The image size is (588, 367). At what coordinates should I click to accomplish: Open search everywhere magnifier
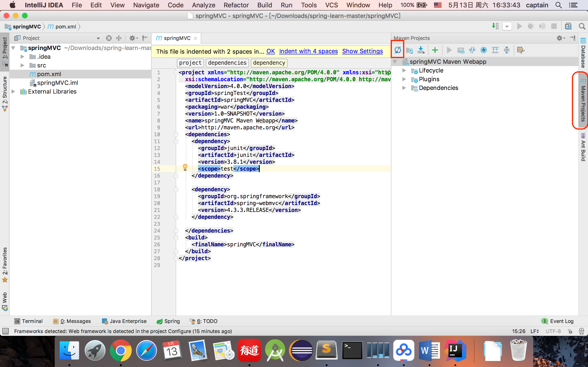click(582, 26)
